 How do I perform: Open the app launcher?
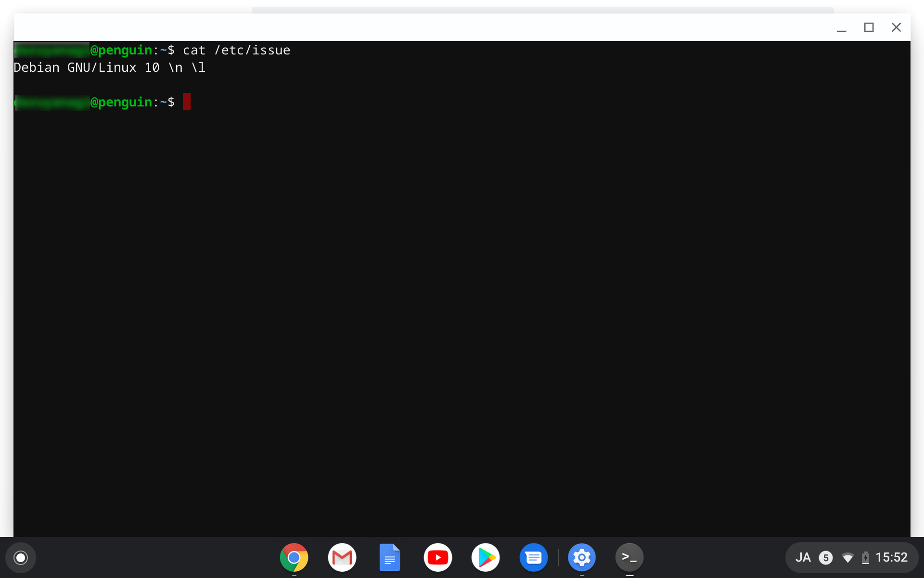[20, 557]
